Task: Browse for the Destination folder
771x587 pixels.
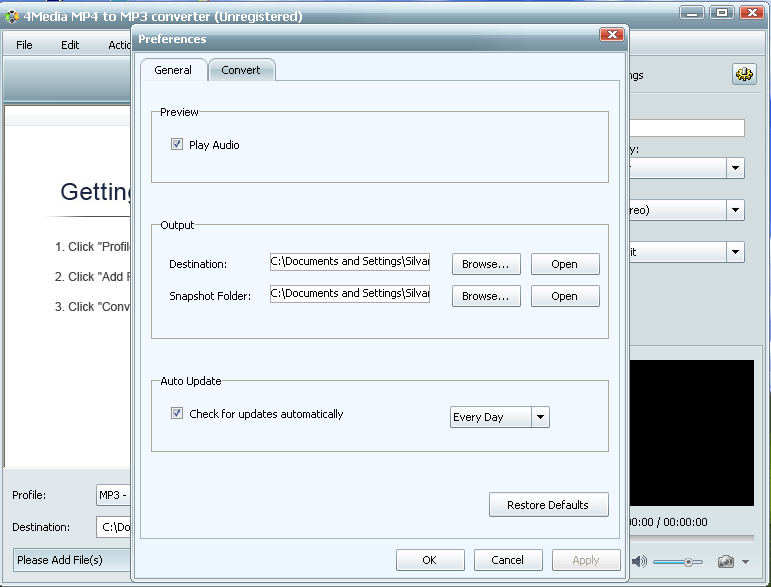Action: [x=486, y=264]
